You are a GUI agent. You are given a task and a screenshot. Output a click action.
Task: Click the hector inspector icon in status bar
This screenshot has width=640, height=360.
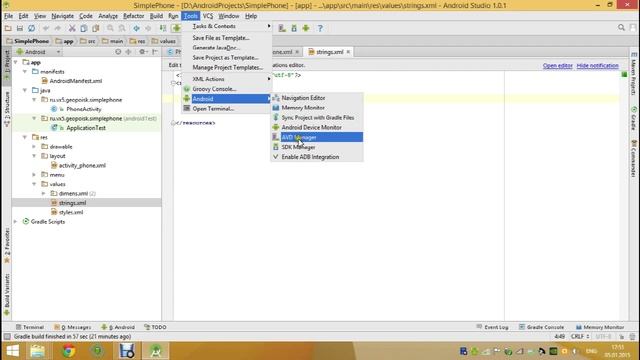[632, 337]
